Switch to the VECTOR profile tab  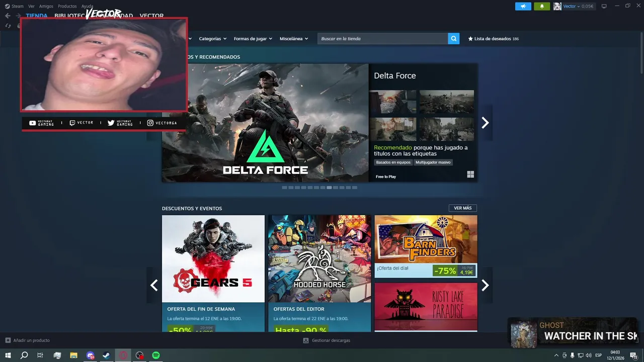tap(151, 16)
